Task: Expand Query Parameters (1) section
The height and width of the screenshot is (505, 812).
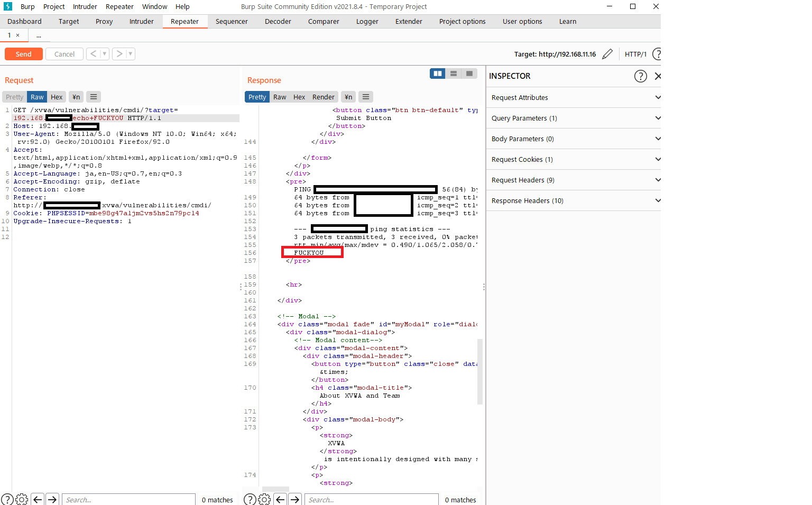Action: click(574, 118)
